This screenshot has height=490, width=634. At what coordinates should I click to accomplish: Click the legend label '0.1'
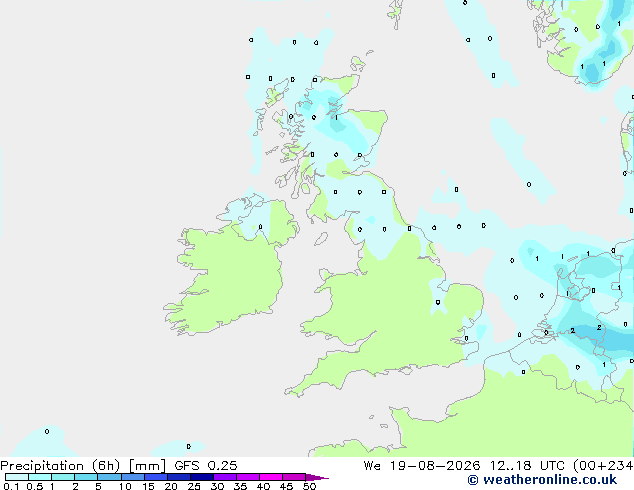click(x=11, y=486)
